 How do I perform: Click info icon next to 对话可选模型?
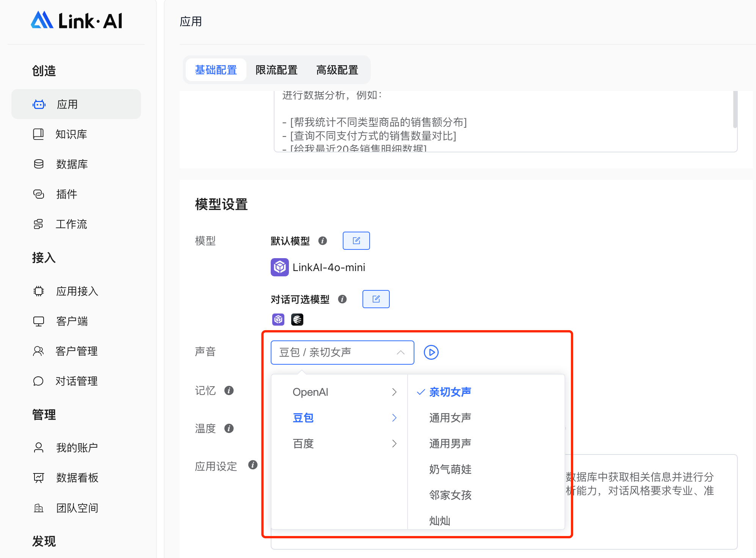(342, 299)
